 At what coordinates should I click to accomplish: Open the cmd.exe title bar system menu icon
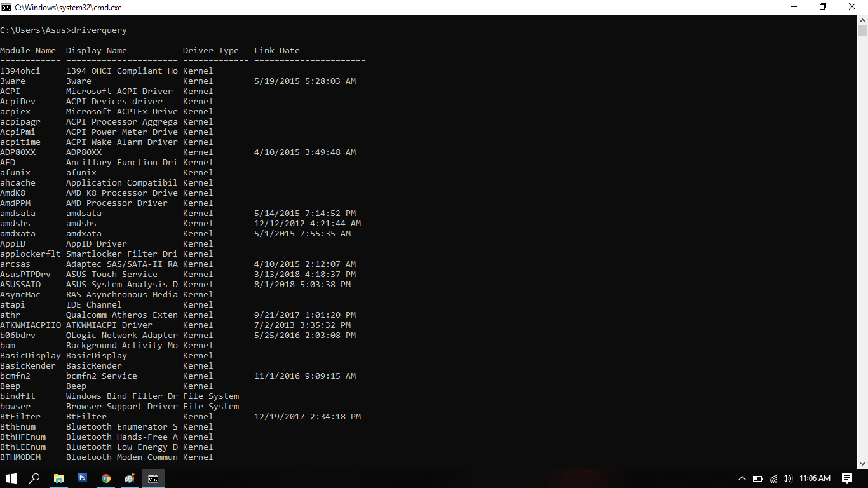[6, 7]
